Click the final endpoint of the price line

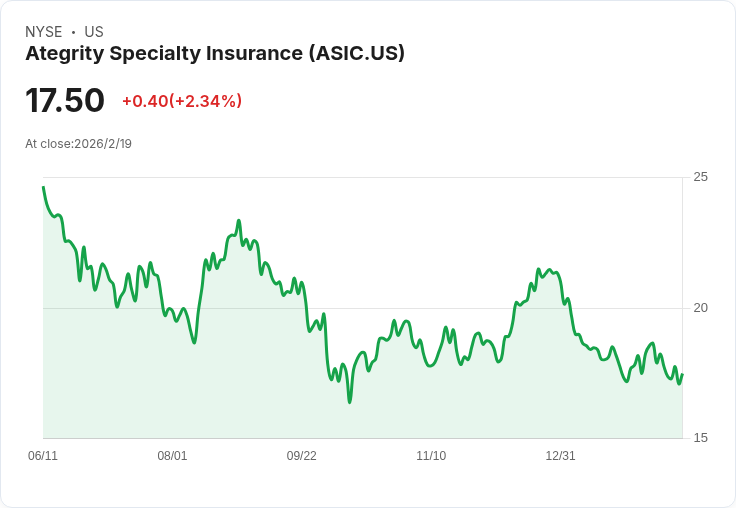(x=682, y=375)
